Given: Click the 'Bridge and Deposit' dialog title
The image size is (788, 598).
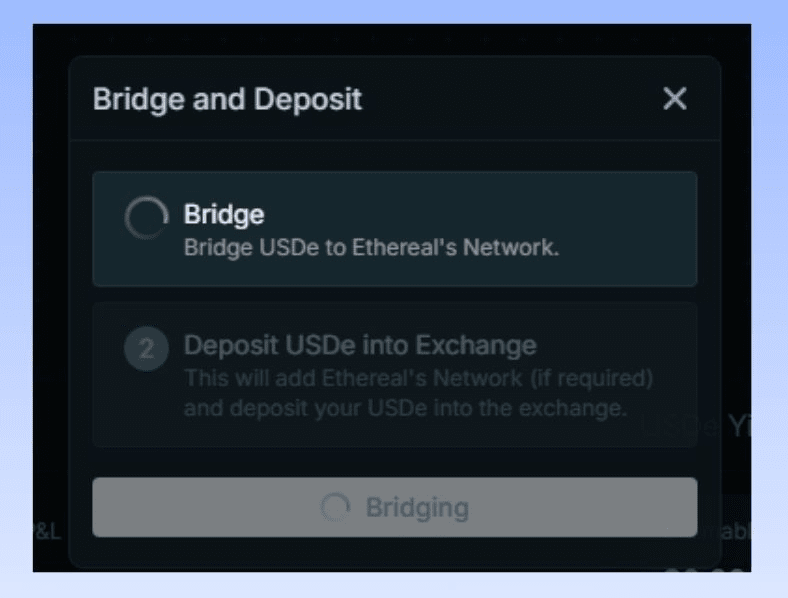Looking at the screenshot, I should (227, 100).
